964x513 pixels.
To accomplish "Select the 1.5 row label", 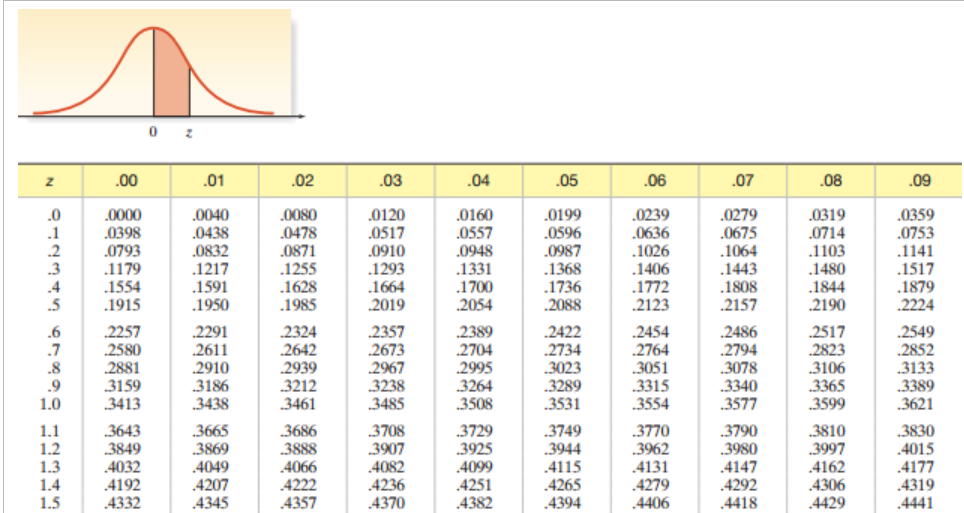I will pyautogui.click(x=50, y=503).
